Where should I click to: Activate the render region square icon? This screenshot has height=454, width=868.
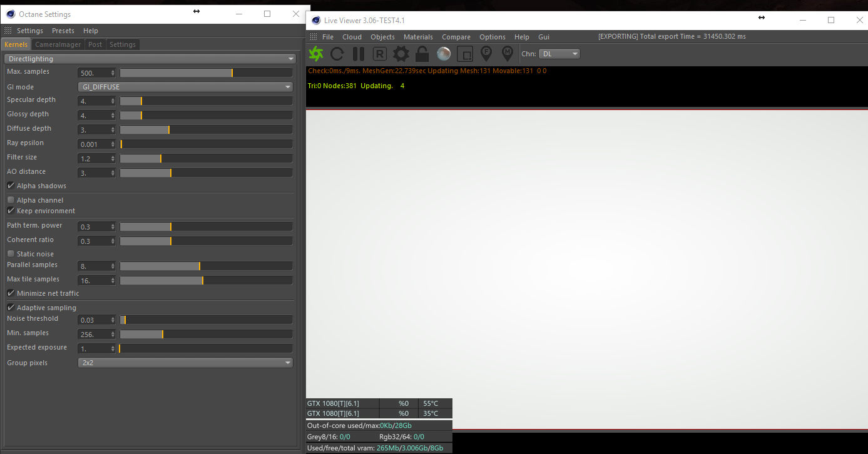coord(465,54)
